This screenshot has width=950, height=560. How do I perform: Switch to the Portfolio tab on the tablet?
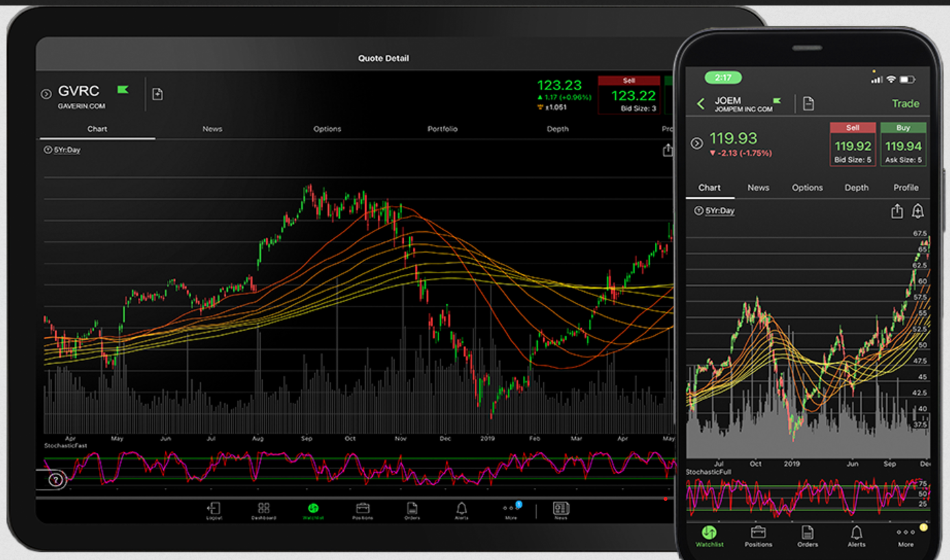pyautogui.click(x=443, y=129)
